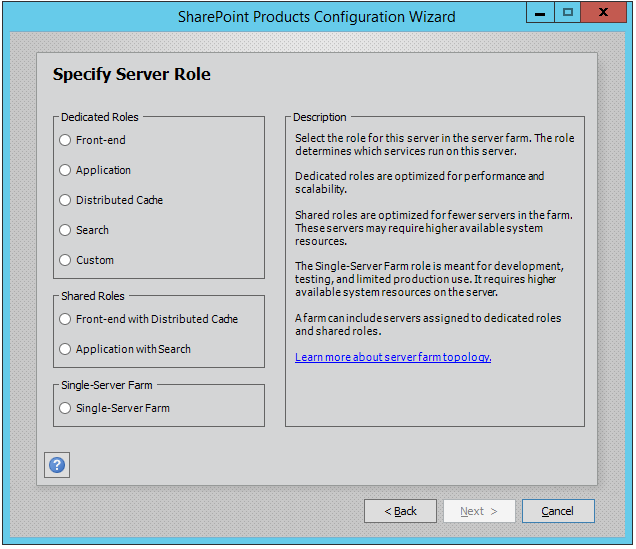Cancel the configuration wizard
The width and height of the screenshot is (636, 549).
[x=558, y=511]
